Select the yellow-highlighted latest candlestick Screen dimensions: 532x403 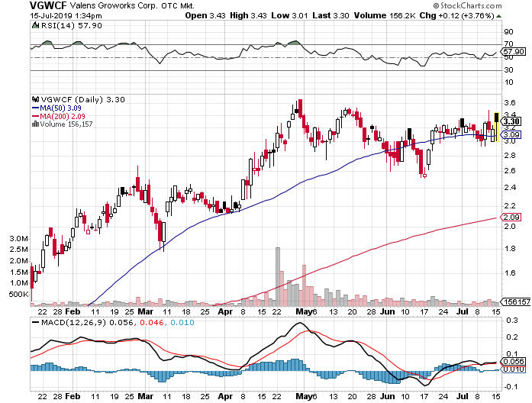(x=495, y=127)
